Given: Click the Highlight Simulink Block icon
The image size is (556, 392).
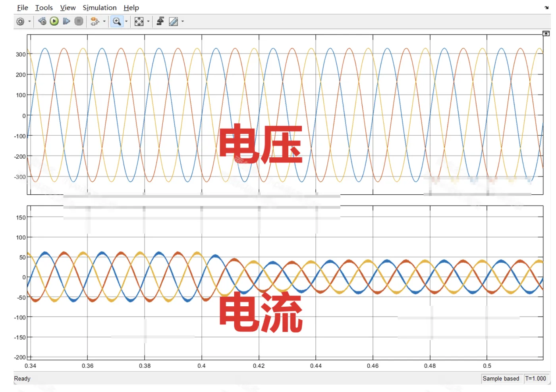Looking at the screenshot, I should click(x=95, y=21).
